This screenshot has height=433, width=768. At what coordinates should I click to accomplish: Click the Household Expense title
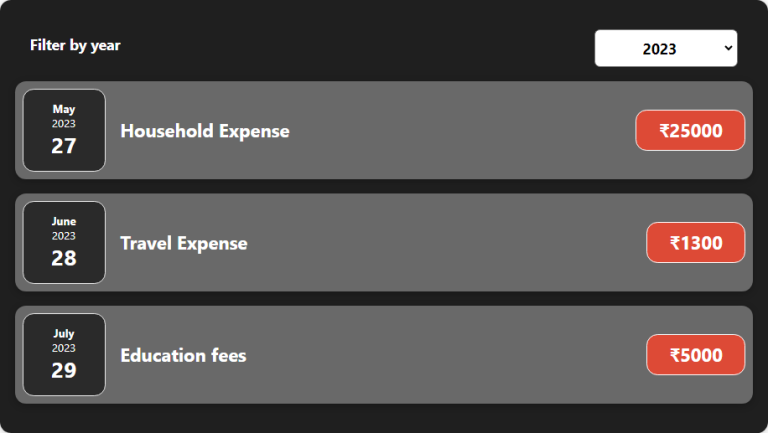(205, 131)
